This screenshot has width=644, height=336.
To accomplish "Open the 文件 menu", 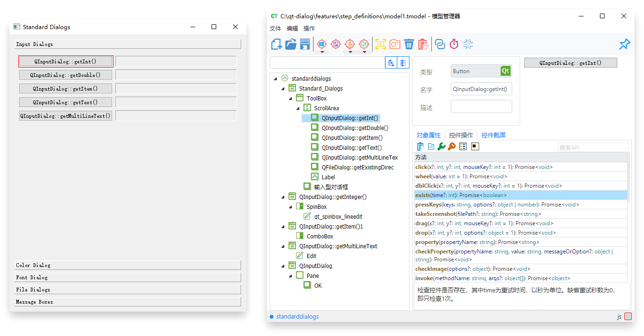I will (275, 29).
